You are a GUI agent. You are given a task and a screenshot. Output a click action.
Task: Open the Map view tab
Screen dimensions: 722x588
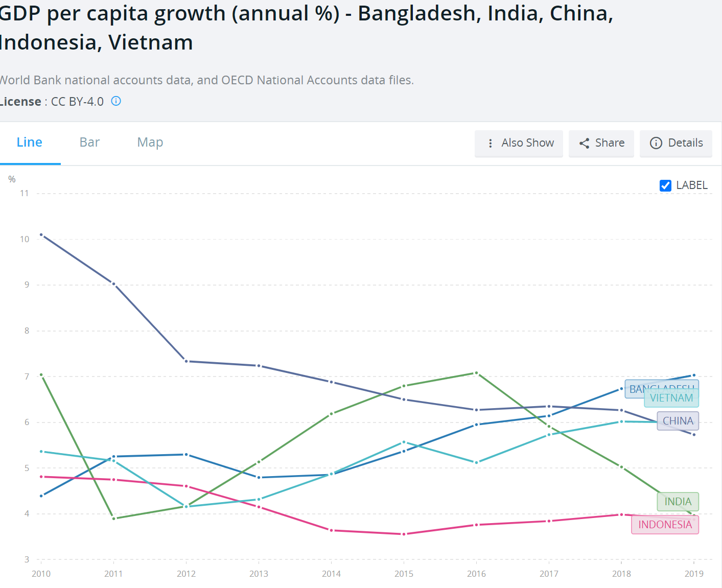pyautogui.click(x=150, y=142)
